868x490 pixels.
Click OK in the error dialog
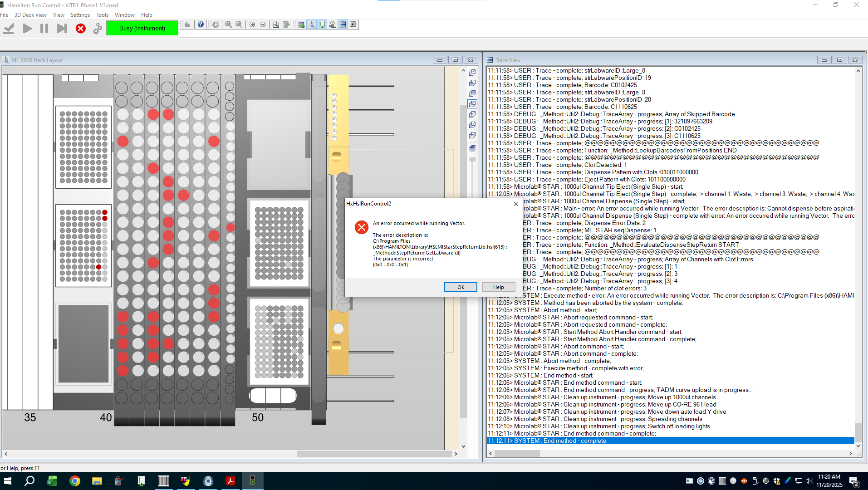[461, 287]
